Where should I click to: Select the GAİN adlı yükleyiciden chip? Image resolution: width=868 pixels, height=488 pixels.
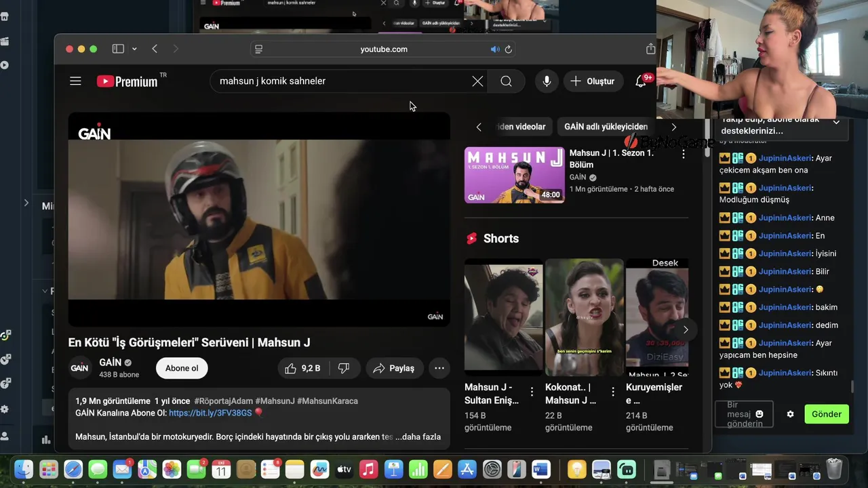(606, 127)
